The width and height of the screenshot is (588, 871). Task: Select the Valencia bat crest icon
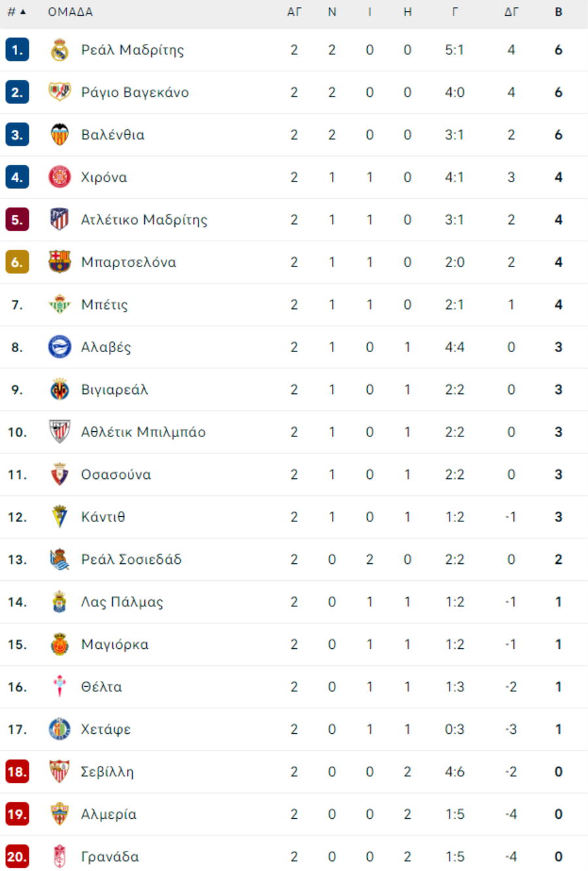point(59,135)
